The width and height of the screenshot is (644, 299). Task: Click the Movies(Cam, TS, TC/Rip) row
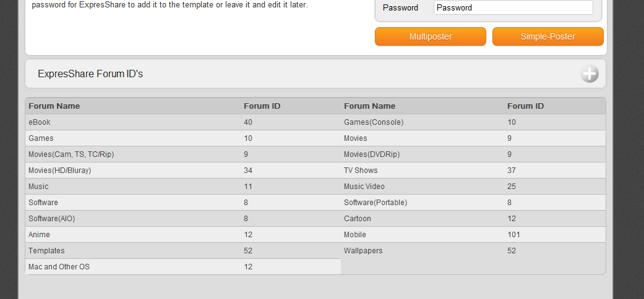tap(71, 154)
